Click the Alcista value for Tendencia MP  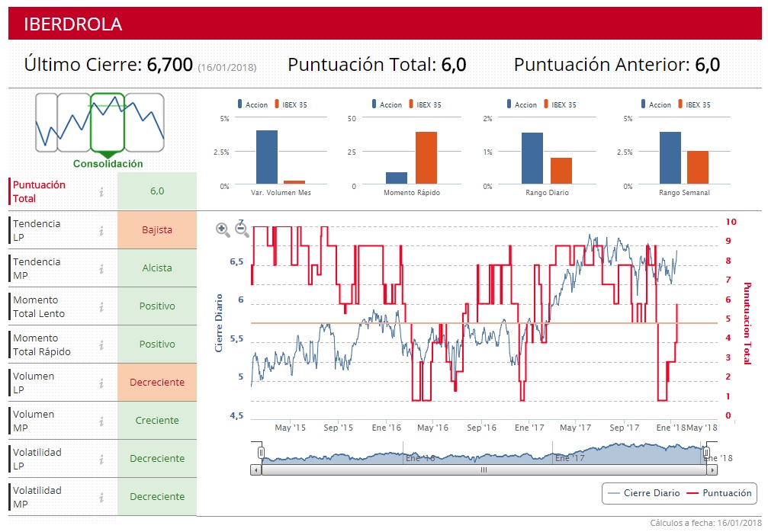coord(157,268)
